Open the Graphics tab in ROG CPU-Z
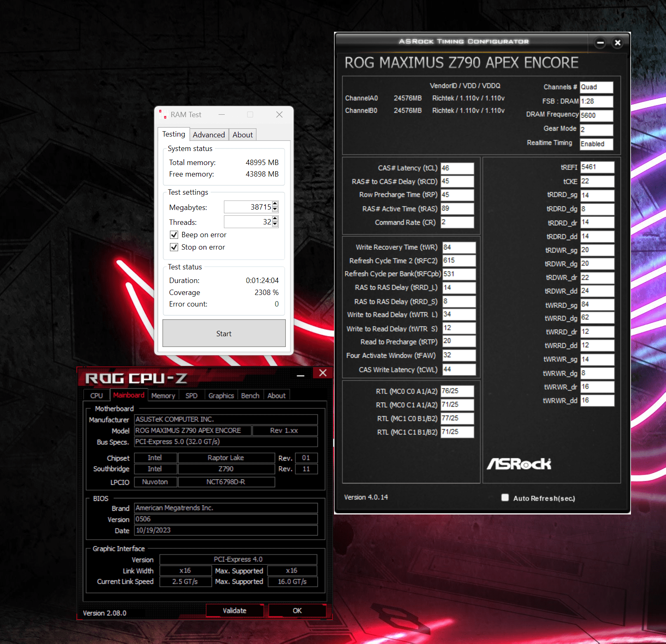Screen dimensions: 666x644 (221, 395)
